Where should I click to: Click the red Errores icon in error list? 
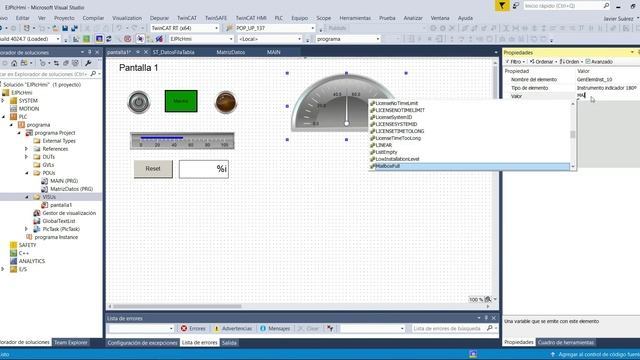[x=184, y=329]
